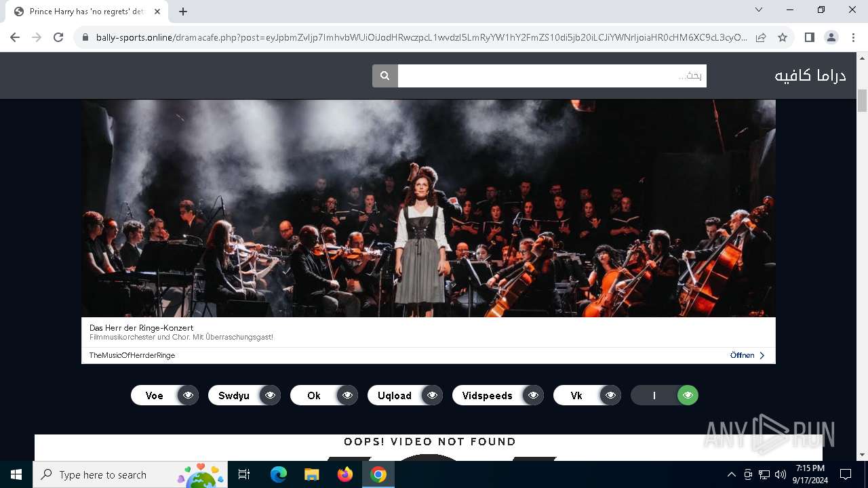
Task: Open notifications center icon
Action: (x=846, y=474)
